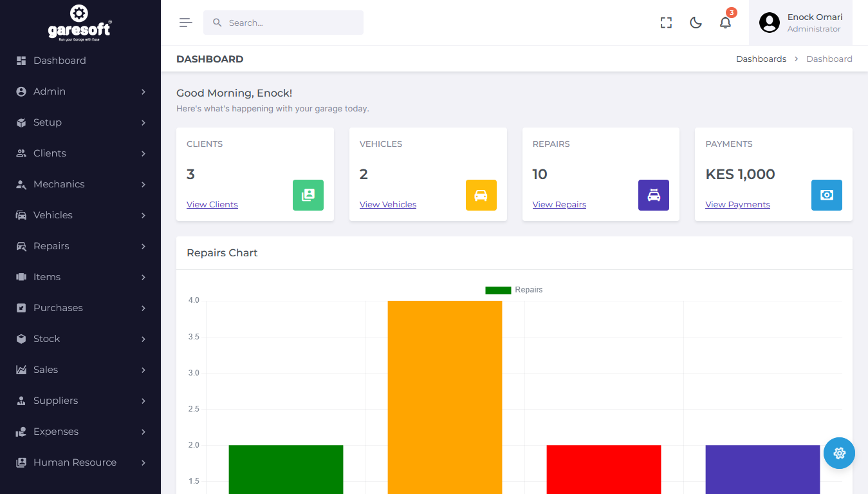The image size is (868, 494).
Task: Click the yellow Vehicles car icon
Action: pyautogui.click(x=481, y=195)
